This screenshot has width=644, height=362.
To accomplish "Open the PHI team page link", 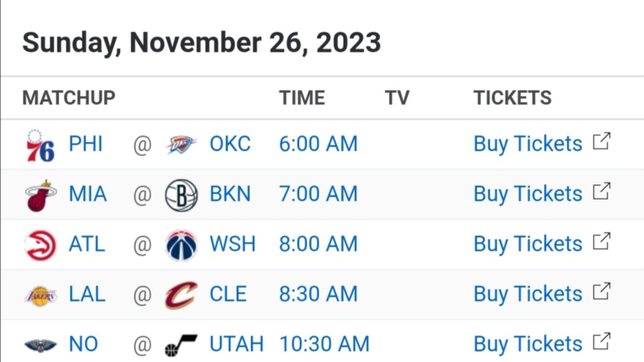I will pos(86,144).
